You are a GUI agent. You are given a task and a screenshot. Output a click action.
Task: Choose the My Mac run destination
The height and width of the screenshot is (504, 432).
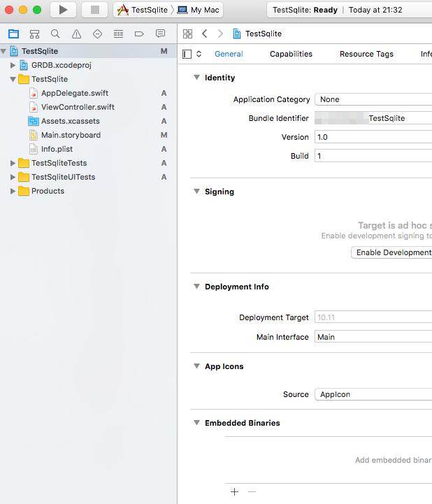point(199,10)
